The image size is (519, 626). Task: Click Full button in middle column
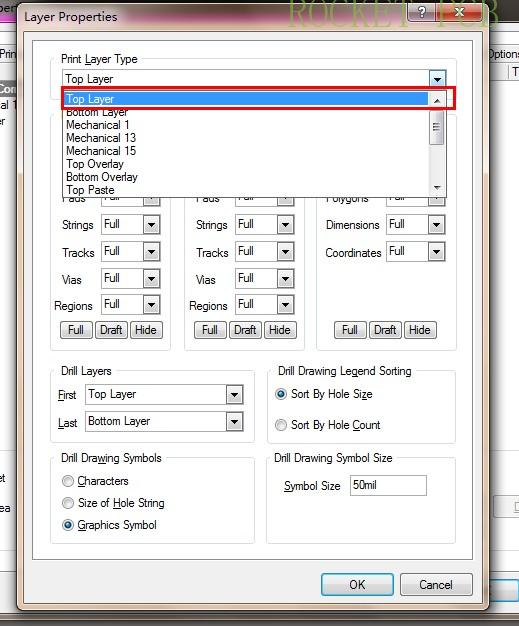[210, 330]
